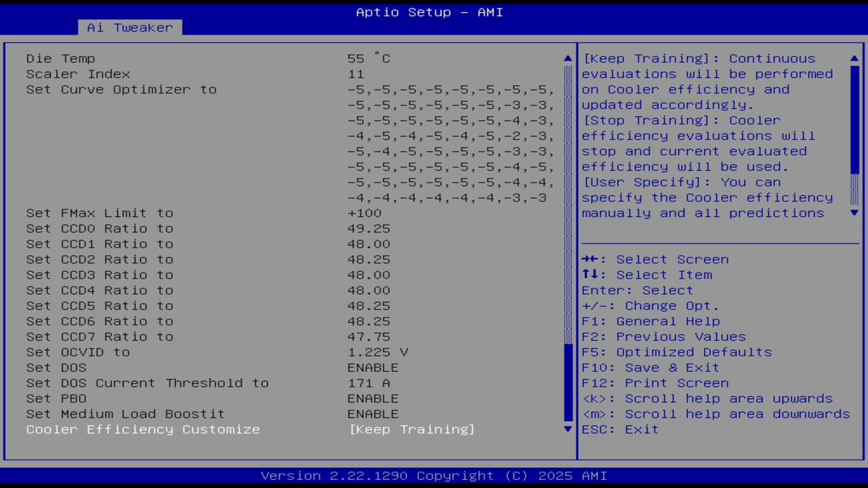The height and width of the screenshot is (488, 868).
Task: Click the down arrow on the options list
Action: point(567,429)
